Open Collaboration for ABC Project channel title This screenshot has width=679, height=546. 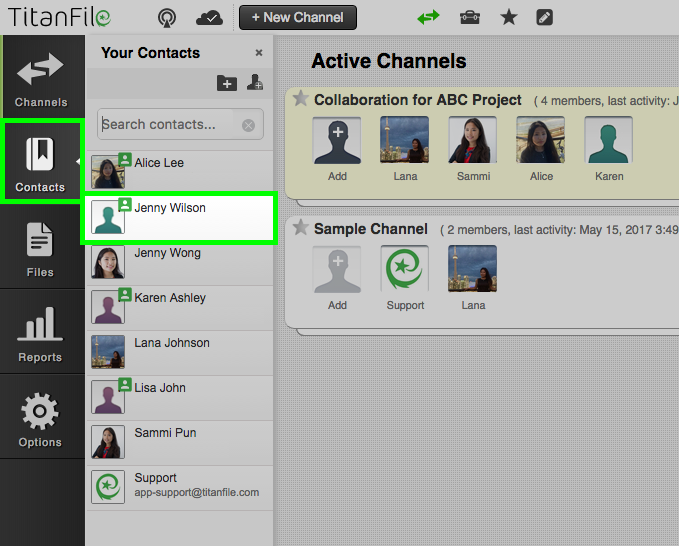pos(417,100)
